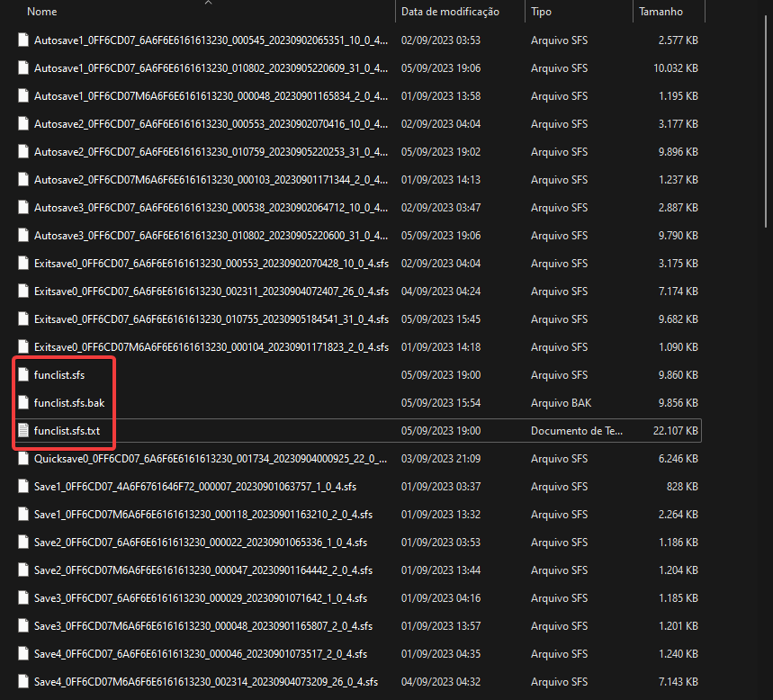
Task: Click the Tamanho column header
Action: [x=661, y=12]
